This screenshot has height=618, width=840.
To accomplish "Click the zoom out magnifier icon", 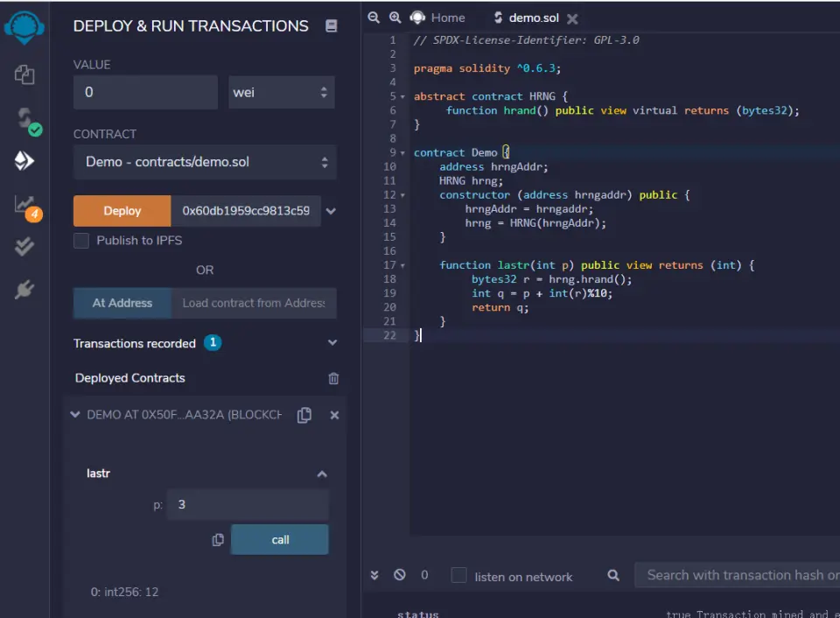I will pyautogui.click(x=374, y=18).
